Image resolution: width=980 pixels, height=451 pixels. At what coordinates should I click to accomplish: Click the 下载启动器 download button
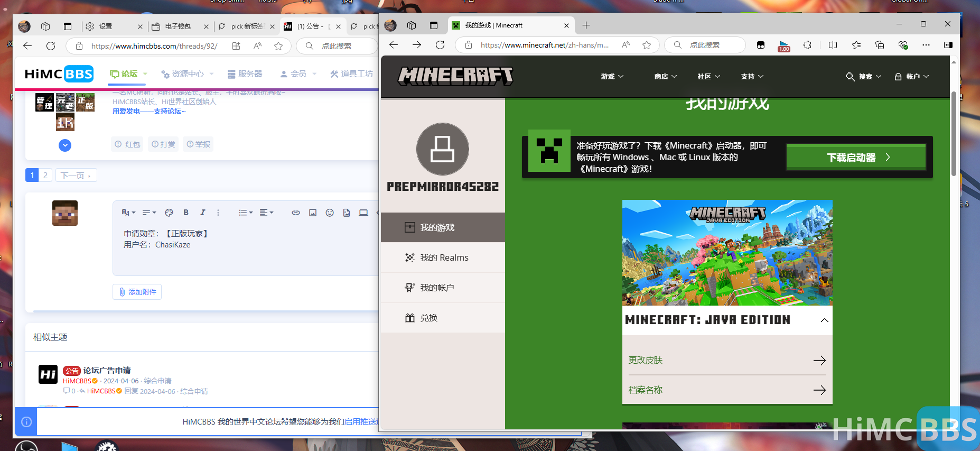[856, 157]
